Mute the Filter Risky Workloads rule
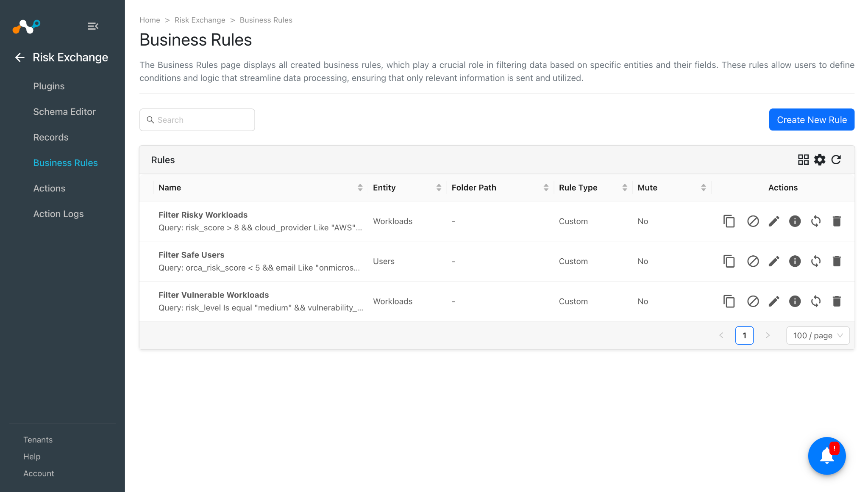Viewport: 868px width, 492px height. 753,221
